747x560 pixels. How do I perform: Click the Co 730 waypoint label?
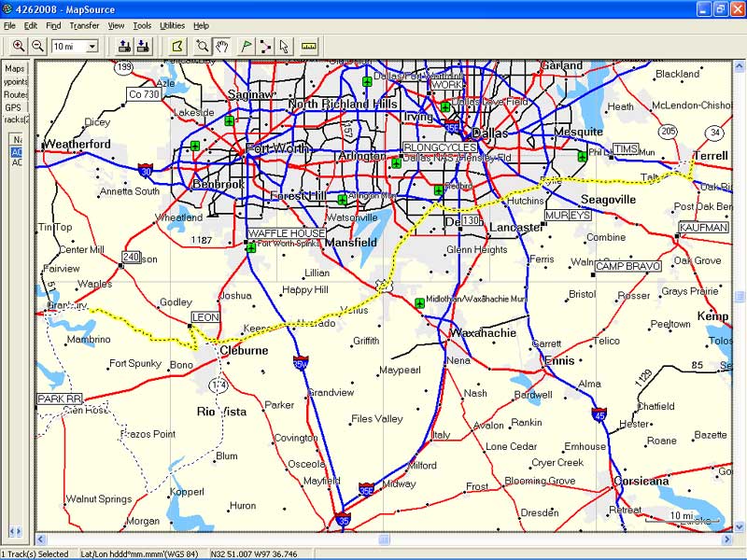[144, 94]
